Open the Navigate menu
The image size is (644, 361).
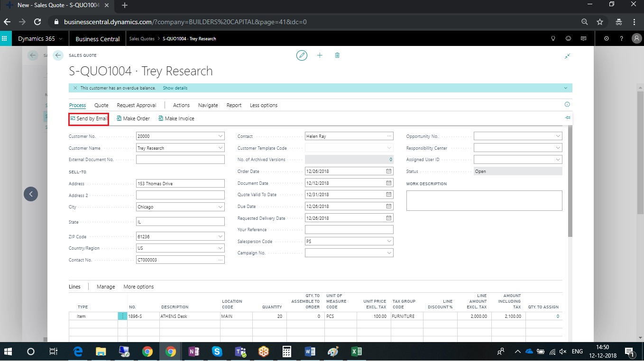(208, 105)
